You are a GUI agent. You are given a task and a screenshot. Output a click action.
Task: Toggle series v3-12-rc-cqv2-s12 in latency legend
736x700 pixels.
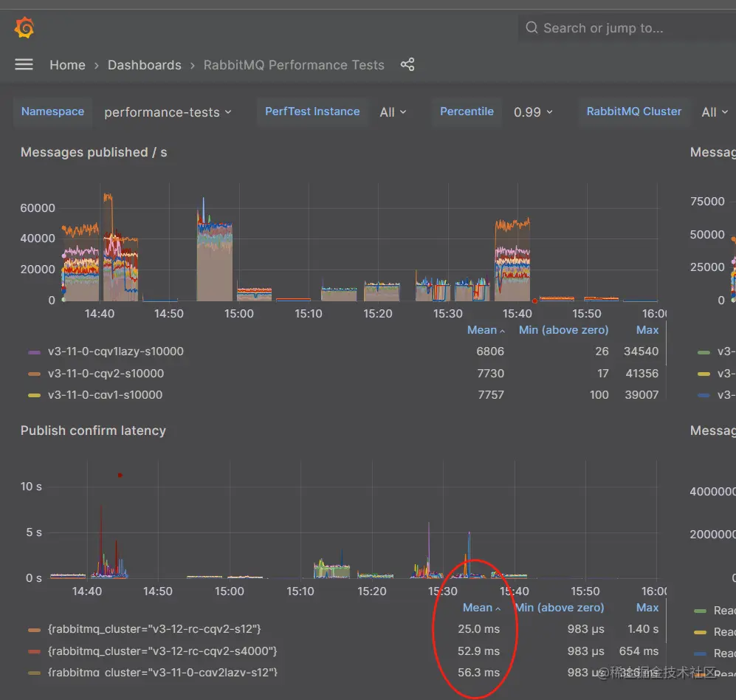click(x=154, y=629)
